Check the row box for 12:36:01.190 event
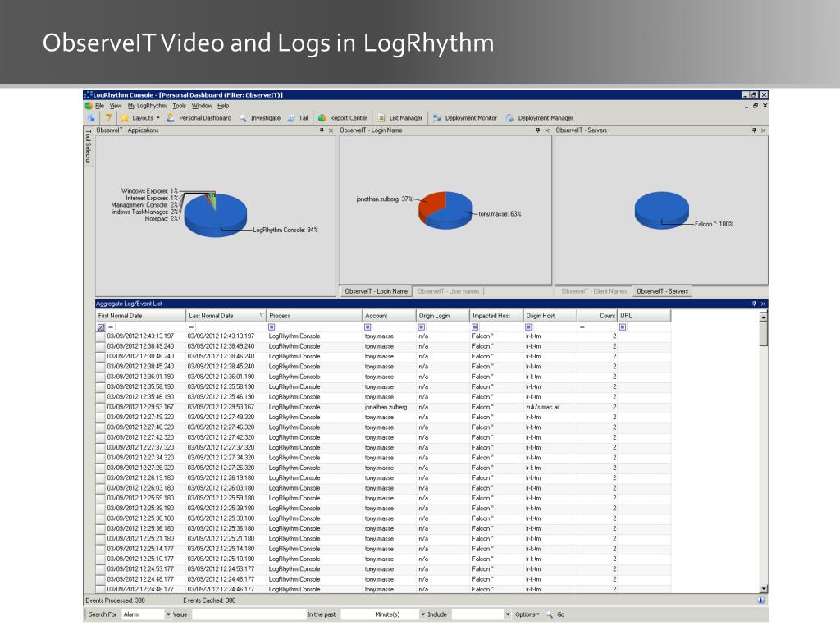Image resolution: width=840 pixels, height=630 pixels. (100, 377)
